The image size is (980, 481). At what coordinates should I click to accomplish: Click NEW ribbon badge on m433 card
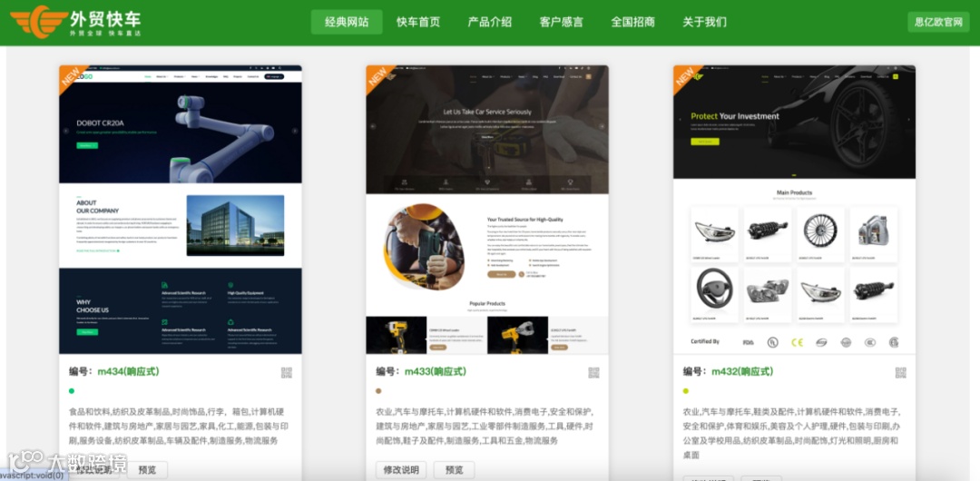378,77
